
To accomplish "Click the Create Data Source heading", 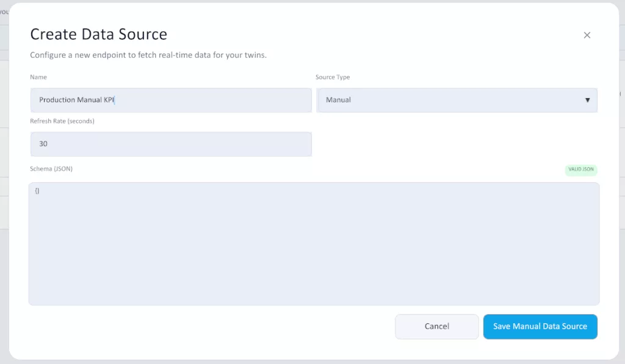I will click(x=99, y=34).
